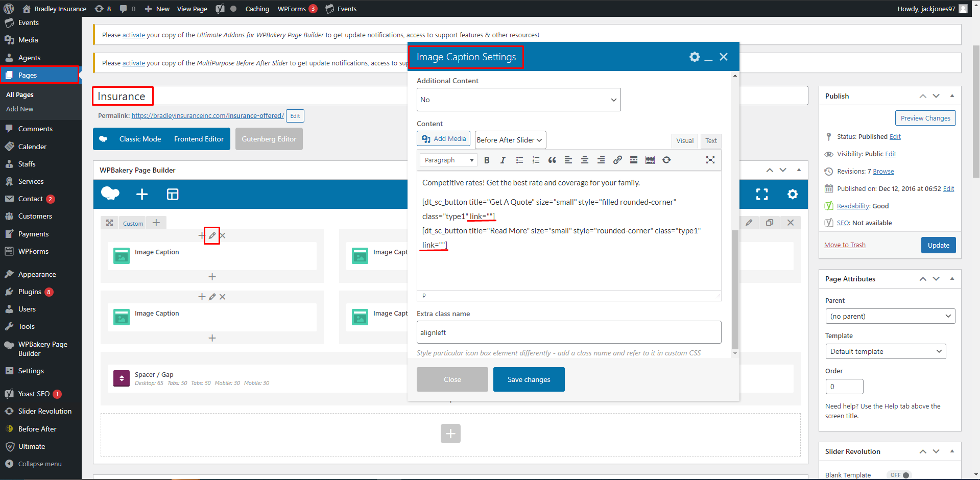
Task: Open WPBakery page settings gear
Action: click(x=793, y=194)
